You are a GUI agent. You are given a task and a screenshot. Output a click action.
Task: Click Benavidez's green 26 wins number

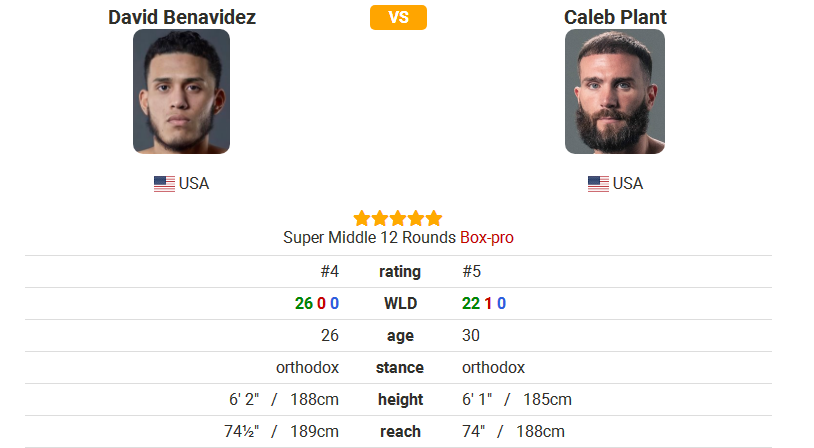304,303
